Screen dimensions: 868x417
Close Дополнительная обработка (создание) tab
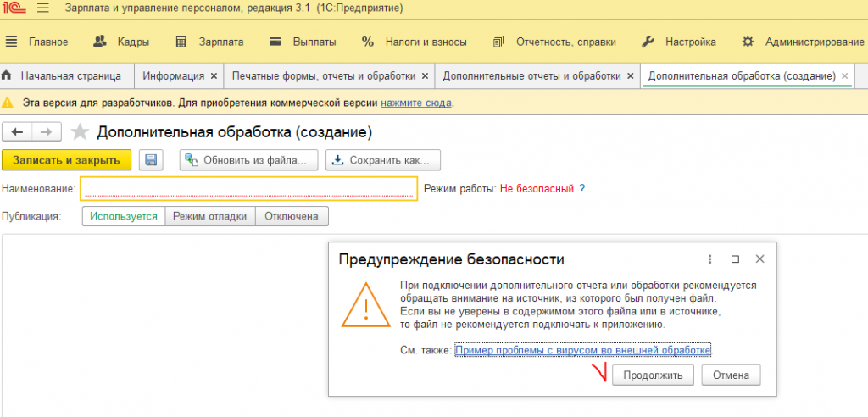[x=845, y=76]
